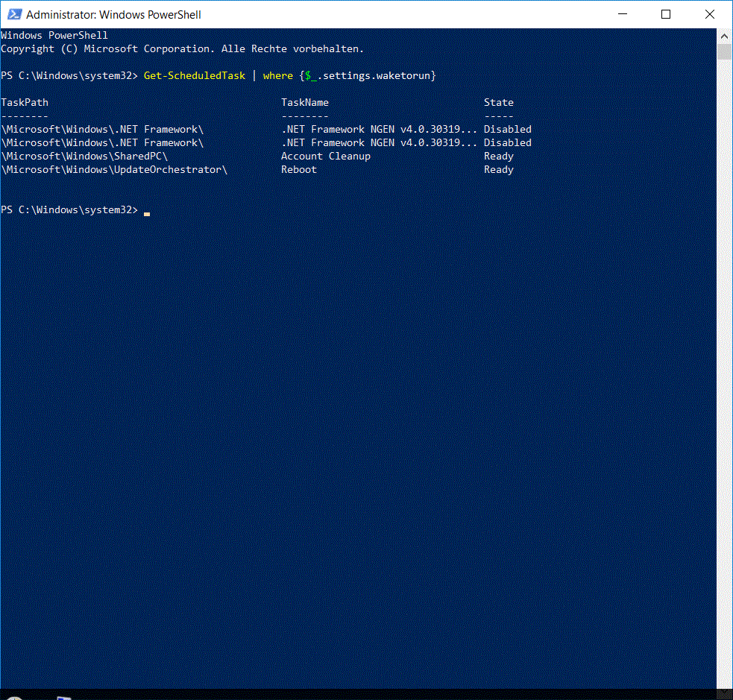733x700 pixels.
Task: Click the 'Account Cleanup' task name
Action: [x=325, y=156]
